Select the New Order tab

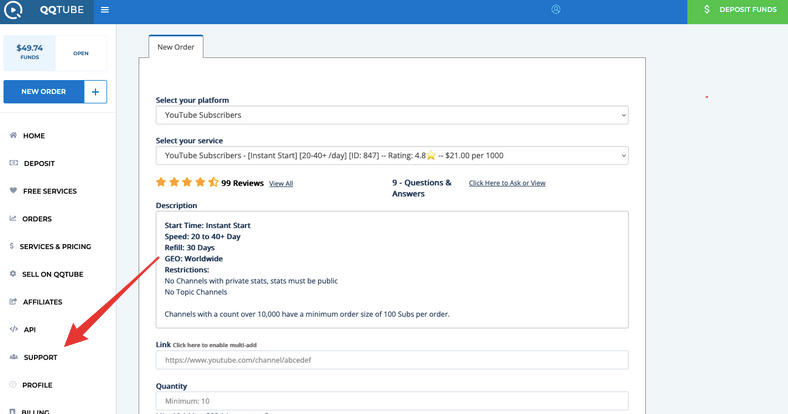coord(176,47)
